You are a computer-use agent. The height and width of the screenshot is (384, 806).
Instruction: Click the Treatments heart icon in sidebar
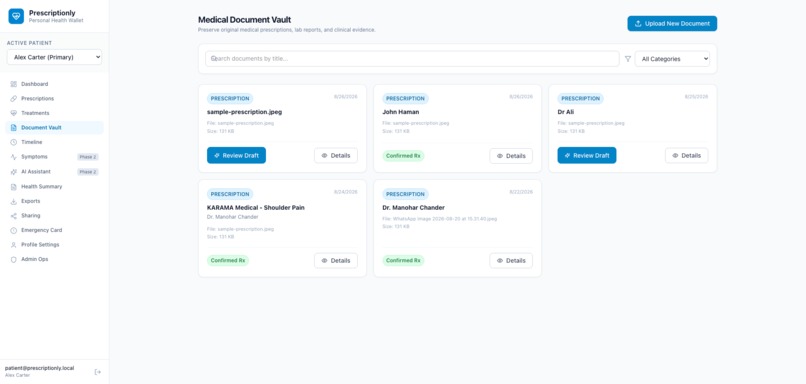click(13, 113)
